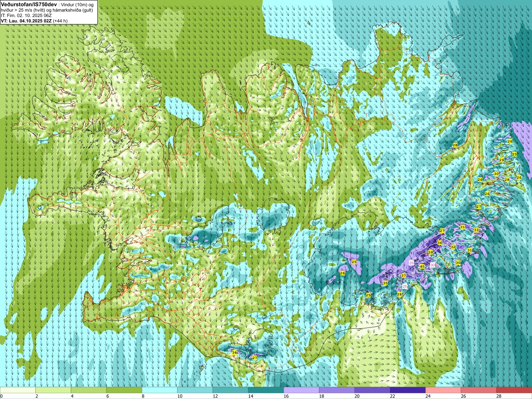Pick the 24–26 m/s pink legend swatch

click(443, 390)
